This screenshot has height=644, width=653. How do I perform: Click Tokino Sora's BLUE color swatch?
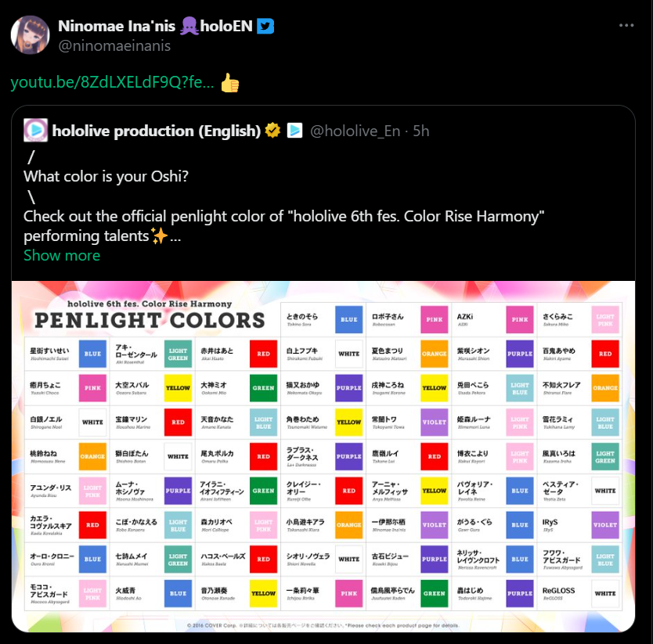coord(348,319)
